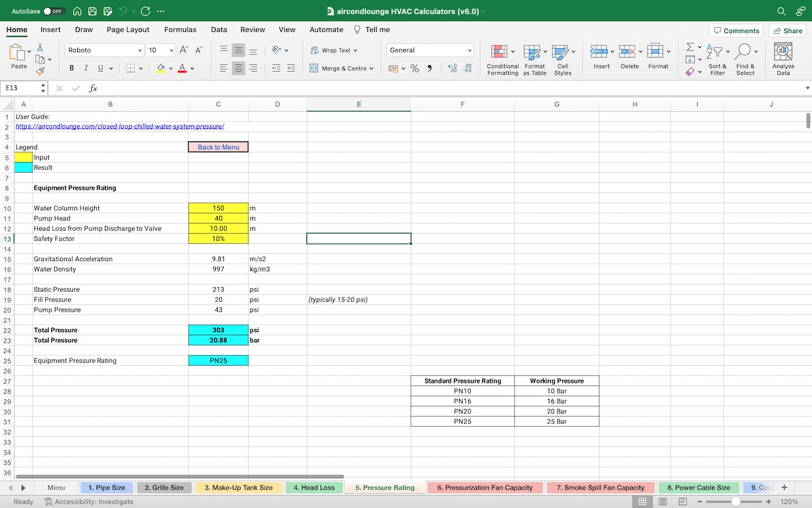Click the Cut scissors icon

point(40,47)
